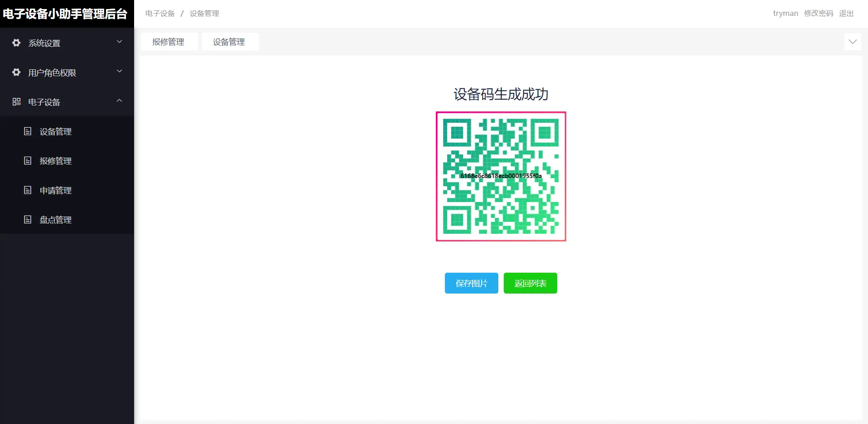Open 报修管理 in the sidebar
The width and height of the screenshot is (868, 424).
67,161
